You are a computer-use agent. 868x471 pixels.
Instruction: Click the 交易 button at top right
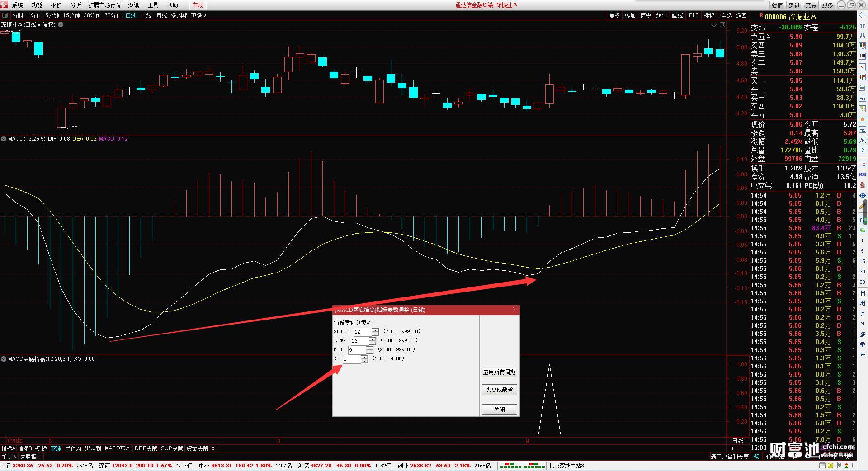(811, 5)
